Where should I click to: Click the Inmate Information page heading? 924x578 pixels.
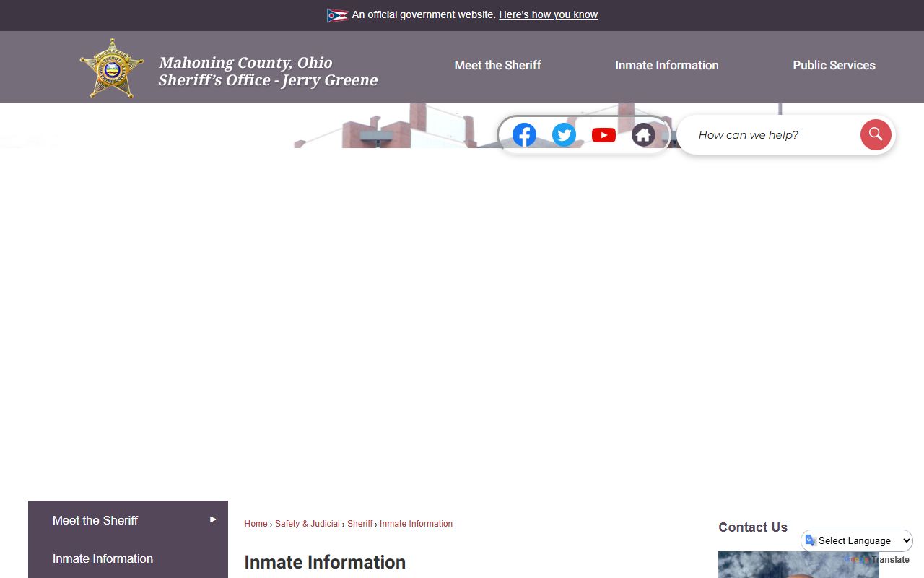(x=325, y=562)
